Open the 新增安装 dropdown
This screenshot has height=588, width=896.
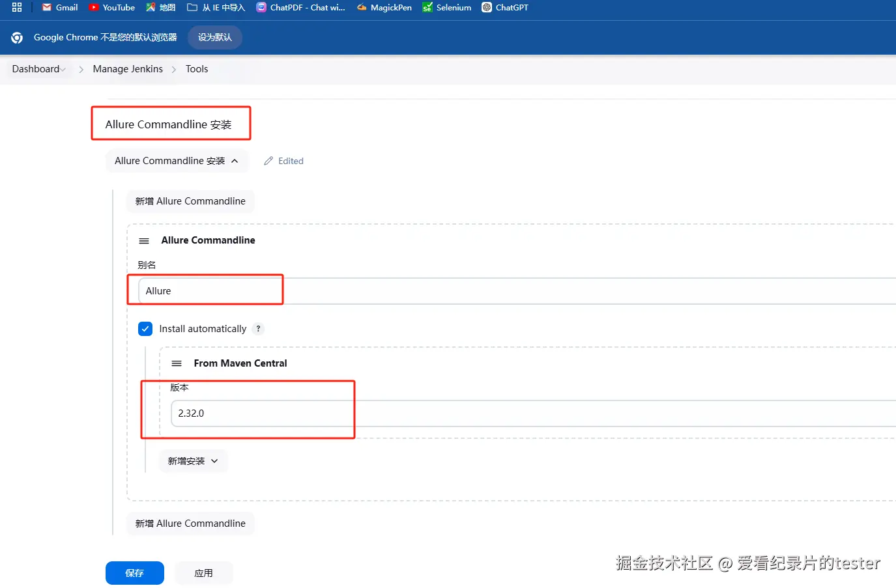tap(193, 460)
